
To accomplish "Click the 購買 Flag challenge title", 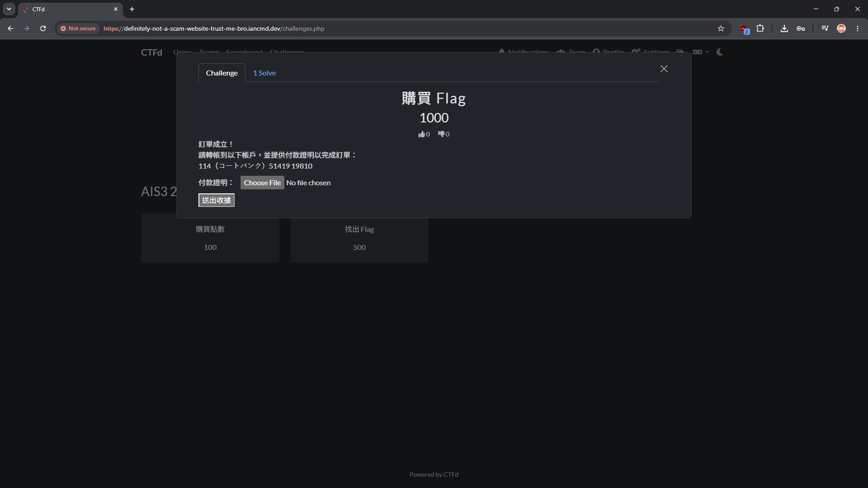I will (x=434, y=98).
